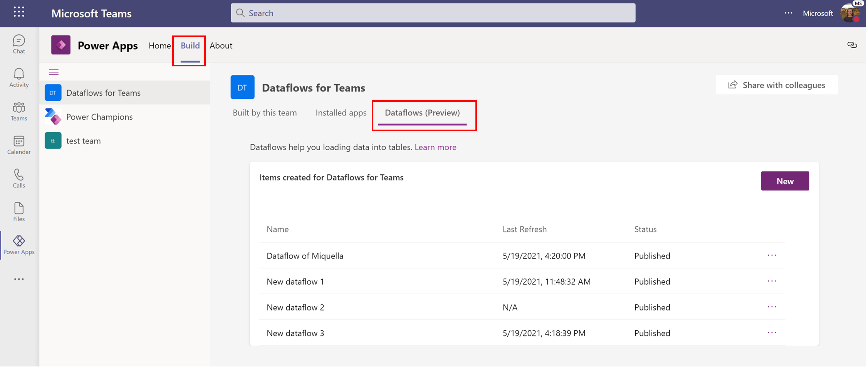
Task: Select test team from the team list
Action: (x=83, y=140)
